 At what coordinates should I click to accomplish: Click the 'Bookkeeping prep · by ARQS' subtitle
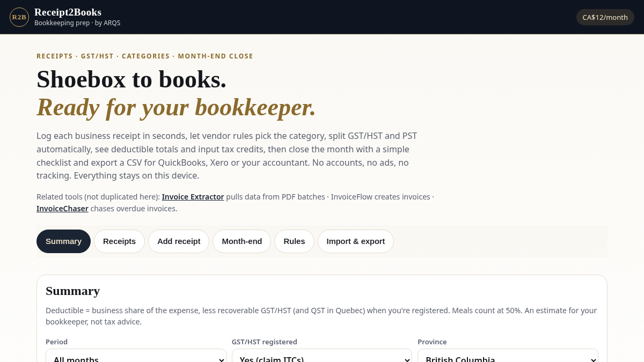(77, 23)
